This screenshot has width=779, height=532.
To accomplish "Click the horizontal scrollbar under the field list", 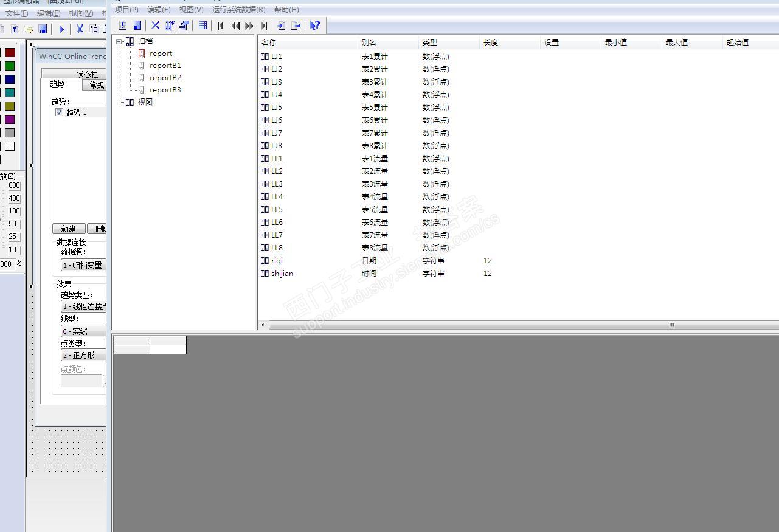I will click(522, 325).
